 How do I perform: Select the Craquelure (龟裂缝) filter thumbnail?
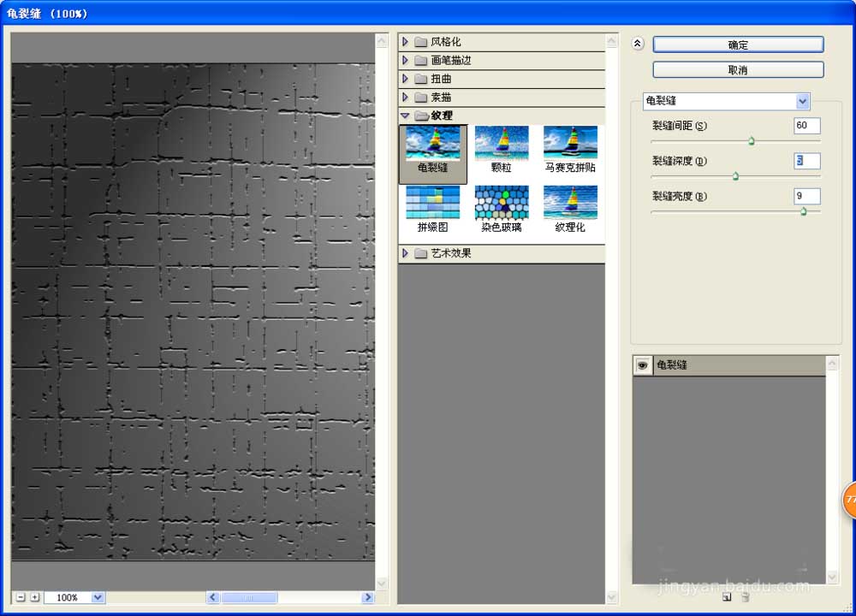tap(432, 147)
